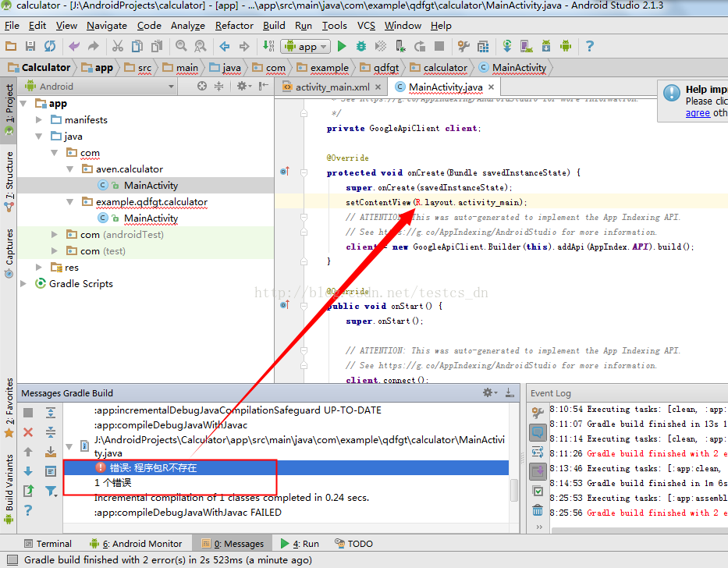Open the Build Variants side tab
The height and width of the screenshot is (568, 728).
click(9, 488)
